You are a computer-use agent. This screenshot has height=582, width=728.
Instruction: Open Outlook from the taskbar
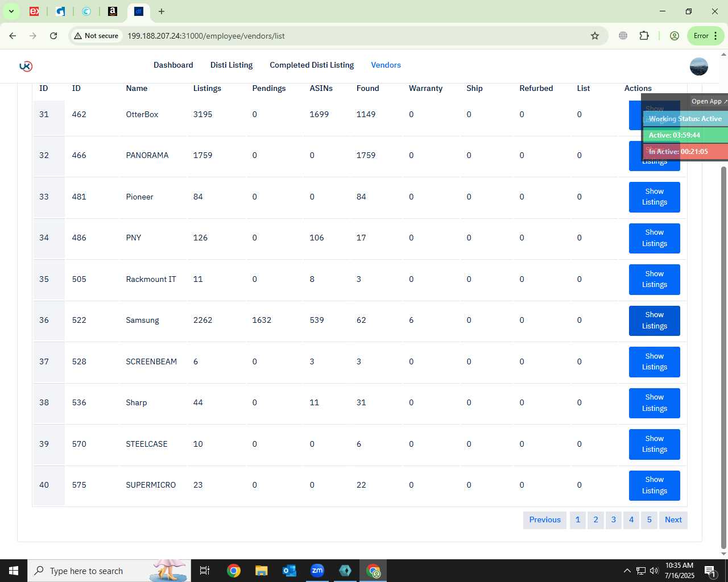pyautogui.click(x=289, y=571)
